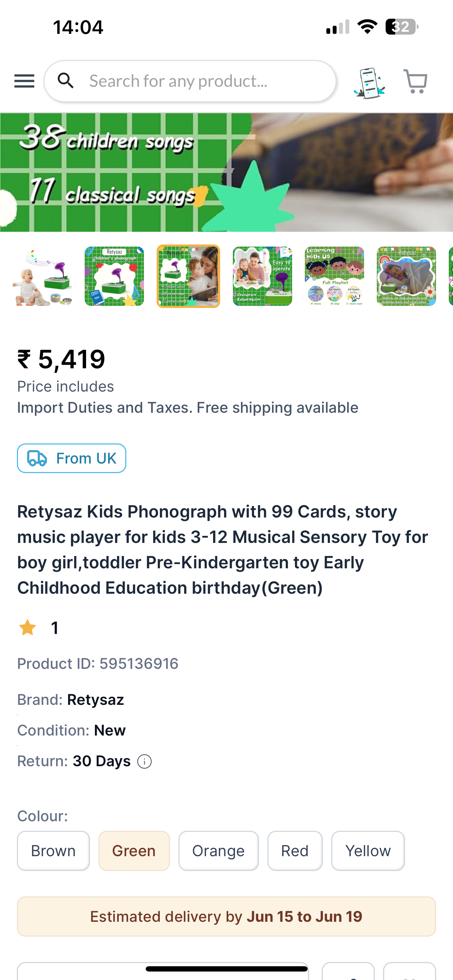This screenshot has height=980, width=453.
Task: Open the shopping cart
Action: point(415,81)
